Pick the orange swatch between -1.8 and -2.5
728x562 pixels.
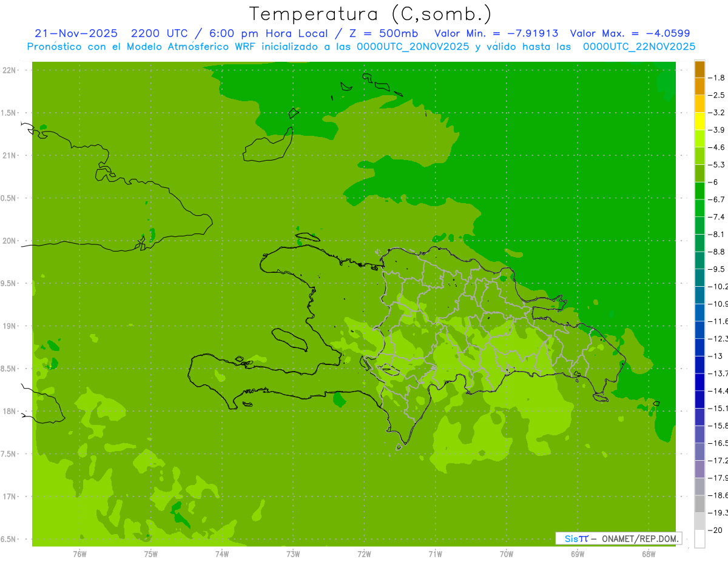coord(699,86)
